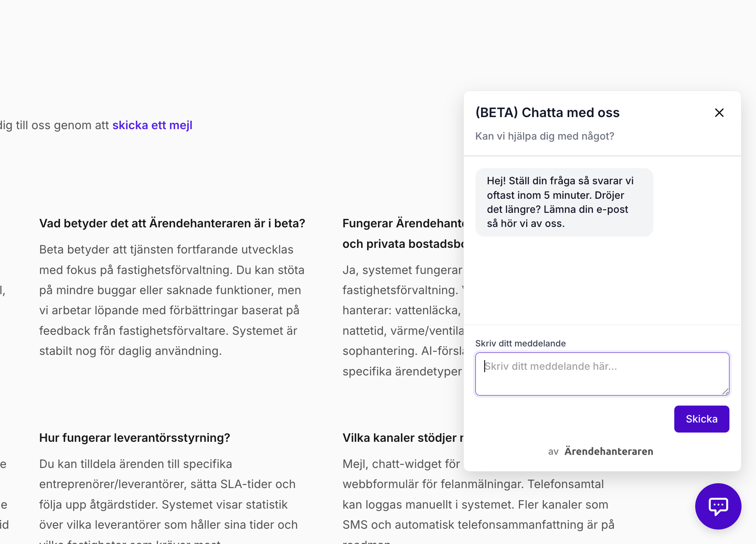Image resolution: width=756 pixels, height=544 pixels.
Task: Close the chat widget with the X icon
Action: pyautogui.click(x=719, y=113)
